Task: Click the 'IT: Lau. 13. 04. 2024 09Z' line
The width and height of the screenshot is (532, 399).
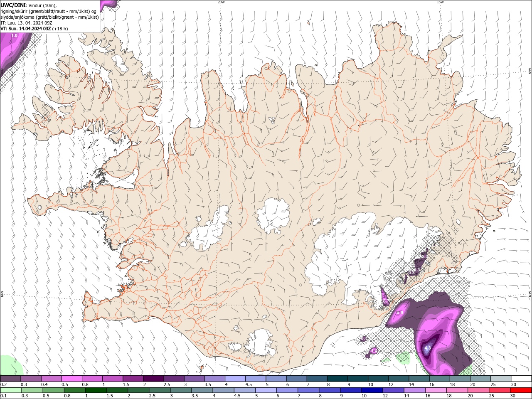Action: click(x=26, y=23)
